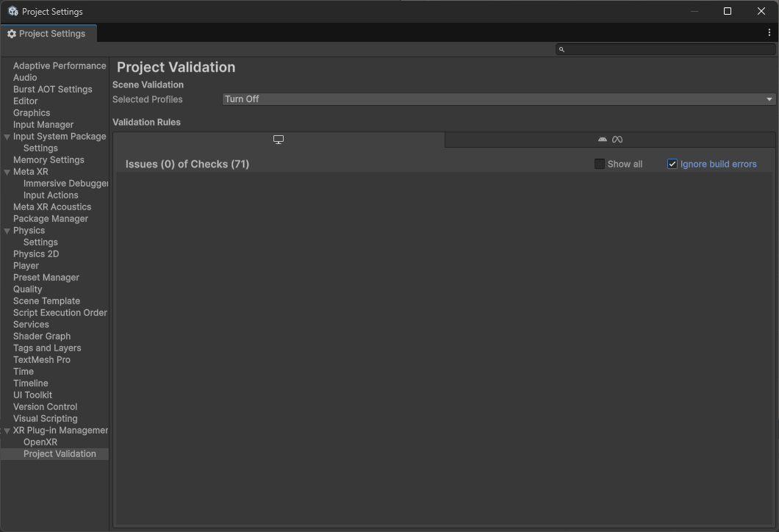Select Services in the sidebar
This screenshot has width=779, height=532.
tap(31, 324)
